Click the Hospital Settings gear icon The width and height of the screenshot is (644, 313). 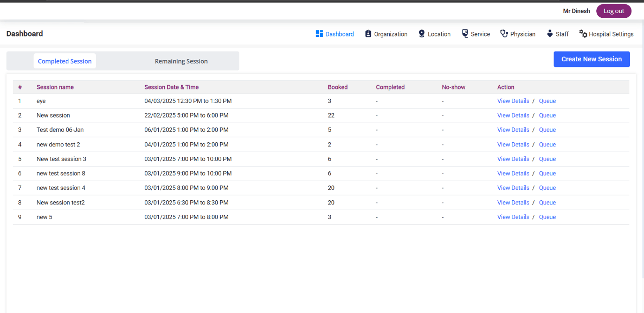click(x=583, y=34)
